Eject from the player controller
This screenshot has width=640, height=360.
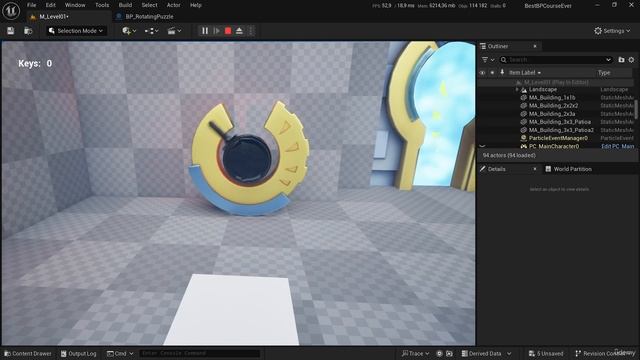(240, 31)
